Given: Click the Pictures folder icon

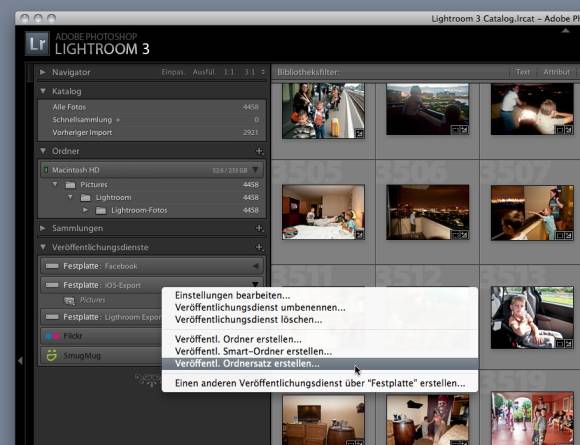Looking at the screenshot, I should [x=70, y=185].
